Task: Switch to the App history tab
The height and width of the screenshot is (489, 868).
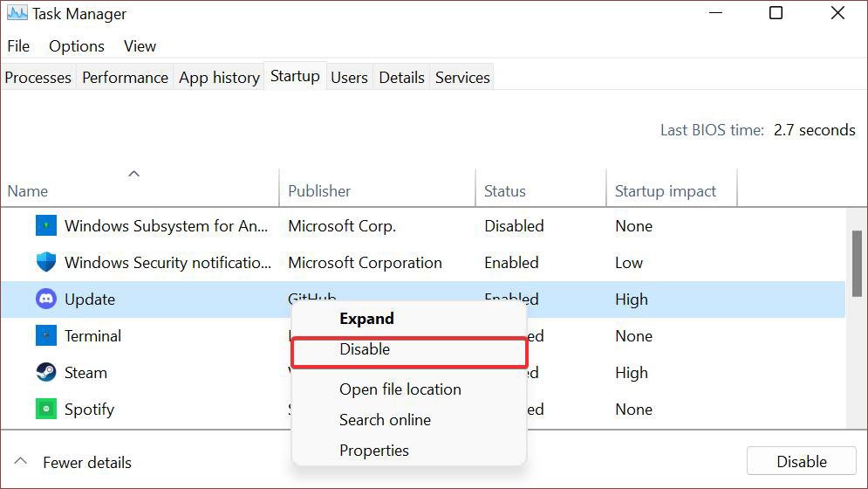Action: (x=219, y=77)
